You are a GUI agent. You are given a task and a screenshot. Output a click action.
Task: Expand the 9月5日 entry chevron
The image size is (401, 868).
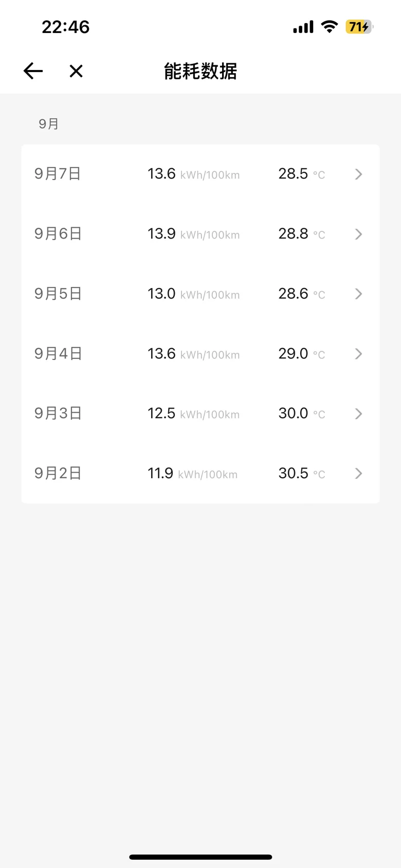pos(358,294)
